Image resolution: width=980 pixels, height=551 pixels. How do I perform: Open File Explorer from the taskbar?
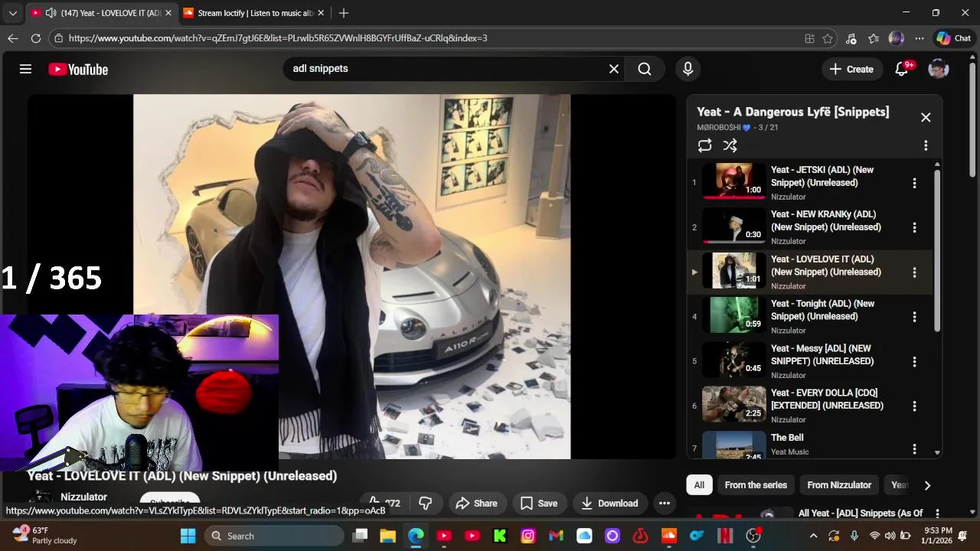[387, 536]
